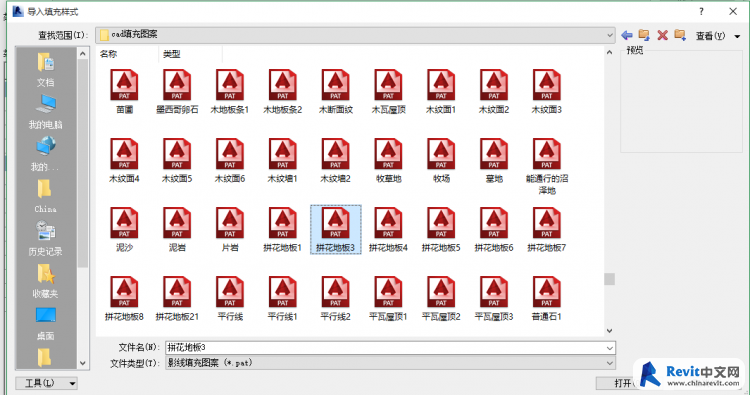This screenshot has width=750, height=395.
Task: Select the 平瓦屋顶2 PAT file
Action: [x=441, y=298]
